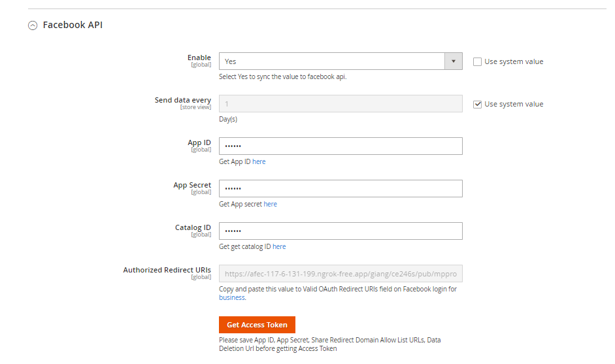Click the Authorized Redirect URIs URL field

[x=340, y=273]
